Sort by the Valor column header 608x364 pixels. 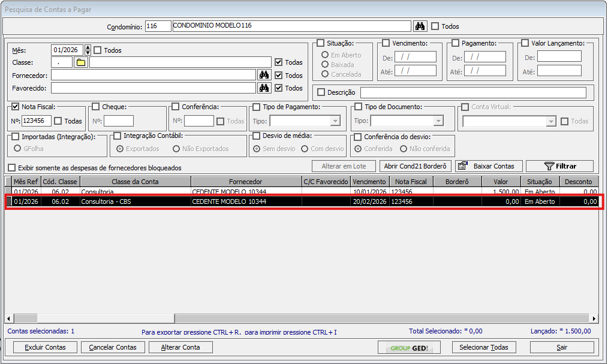501,182
